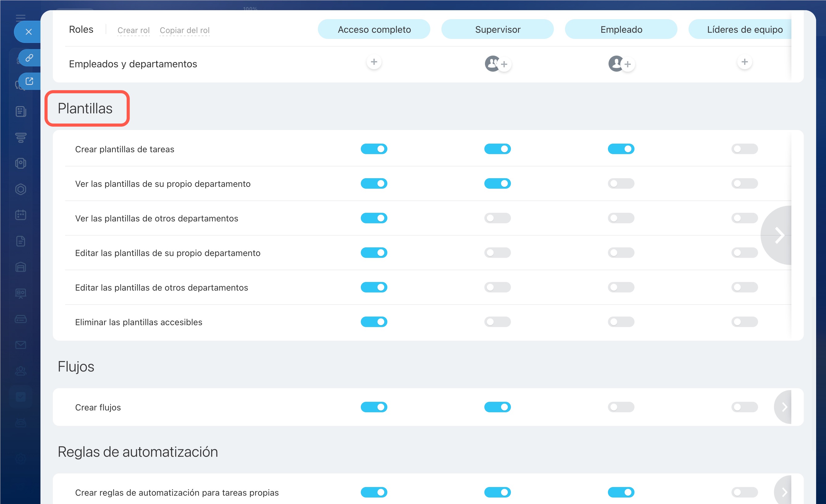The image size is (826, 504).
Task: Click the open in new window icon
Action: click(30, 81)
